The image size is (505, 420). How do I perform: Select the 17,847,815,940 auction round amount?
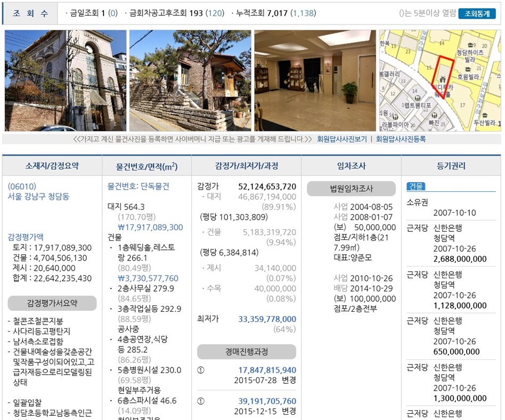coord(267,370)
